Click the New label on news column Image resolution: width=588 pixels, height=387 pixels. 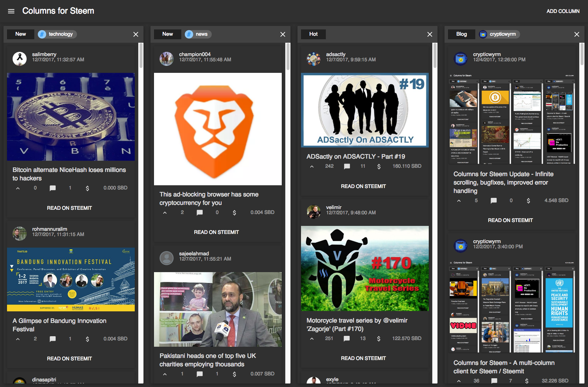point(168,34)
